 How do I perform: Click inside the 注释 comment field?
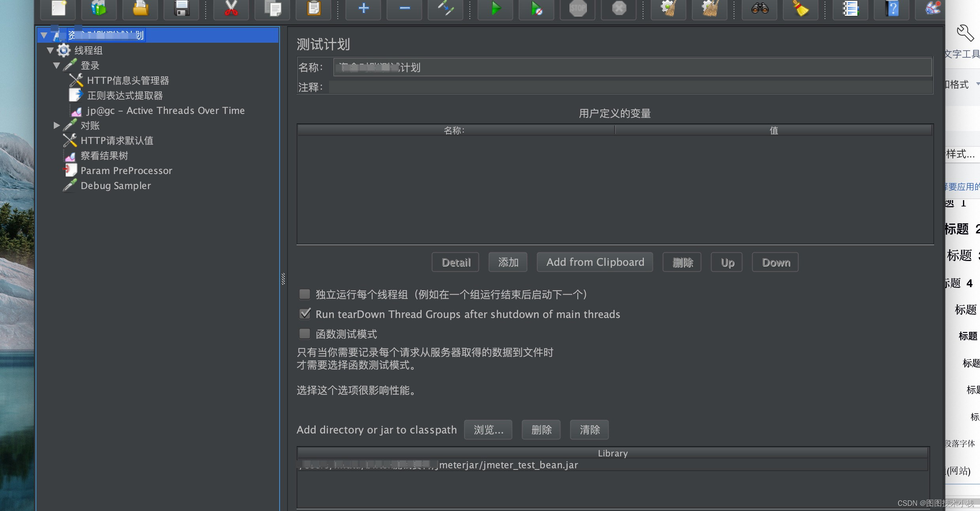click(x=554, y=87)
